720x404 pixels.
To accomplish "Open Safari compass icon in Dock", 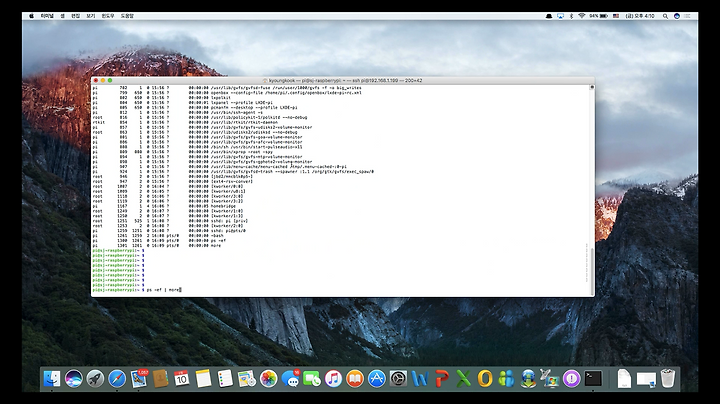I will click(117, 379).
